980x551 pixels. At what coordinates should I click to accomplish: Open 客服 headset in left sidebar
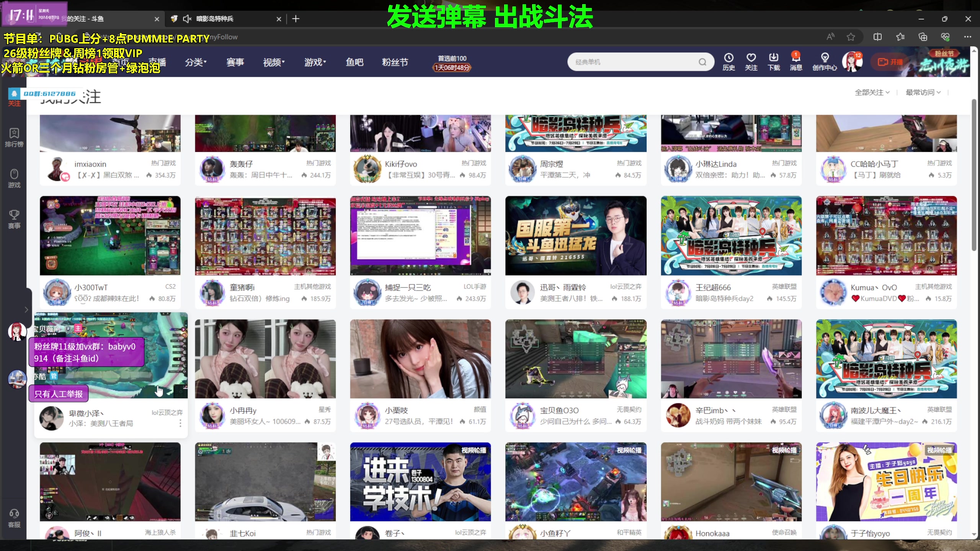[x=14, y=518]
